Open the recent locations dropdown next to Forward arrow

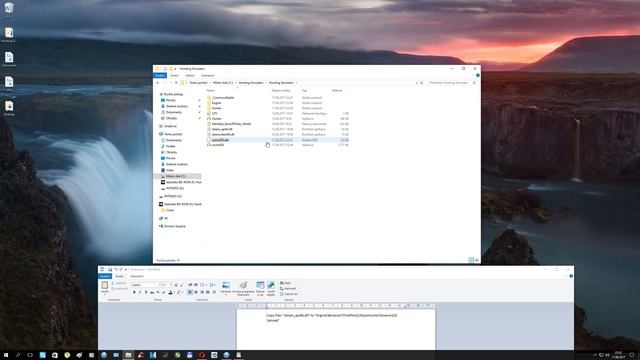(x=171, y=83)
